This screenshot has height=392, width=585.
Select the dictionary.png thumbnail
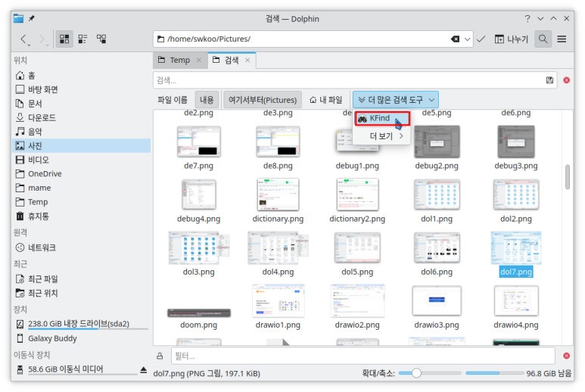278,194
